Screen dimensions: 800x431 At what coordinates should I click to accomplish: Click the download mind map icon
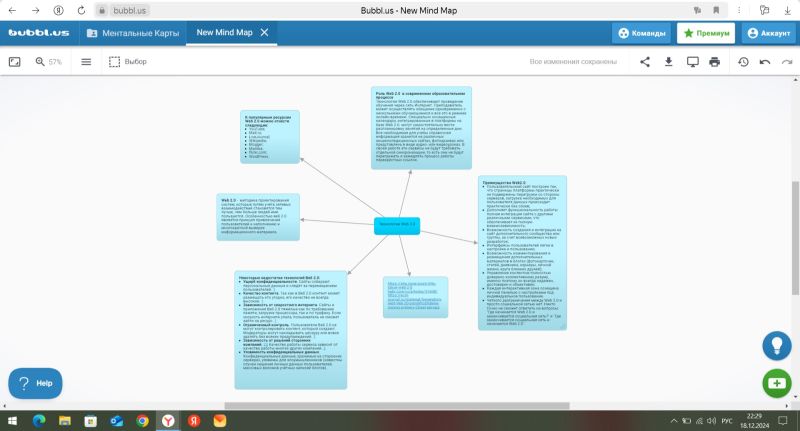point(668,61)
